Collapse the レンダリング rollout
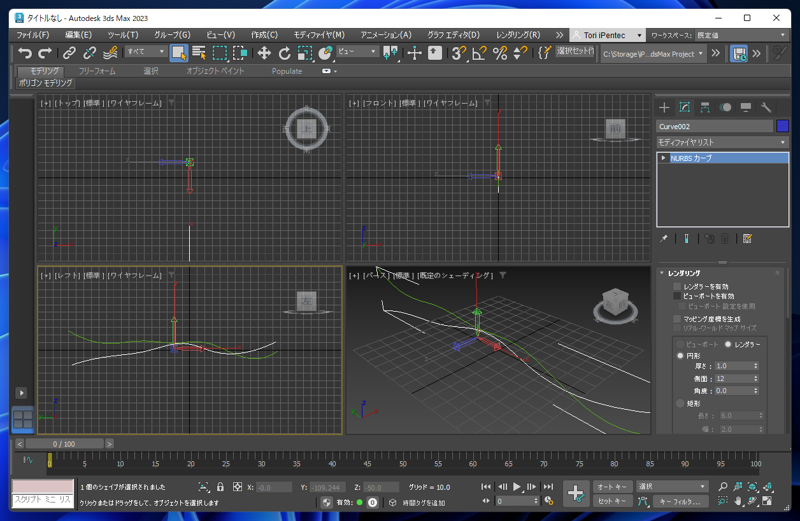The image size is (800, 521). click(662, 273)
